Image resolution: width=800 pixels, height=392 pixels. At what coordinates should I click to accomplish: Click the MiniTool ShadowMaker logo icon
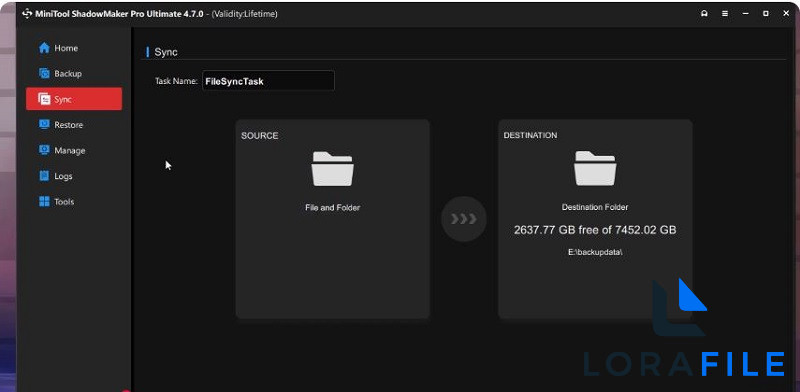click(27, 14)
